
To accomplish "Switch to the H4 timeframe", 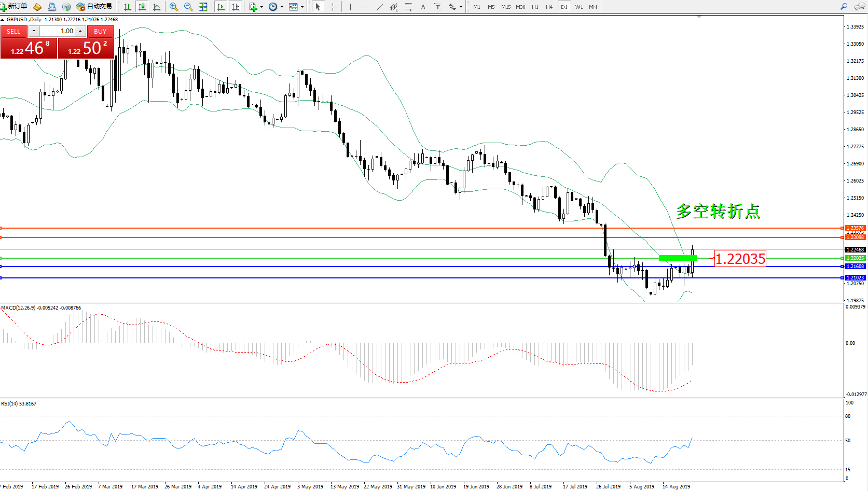I will point(549,7).
